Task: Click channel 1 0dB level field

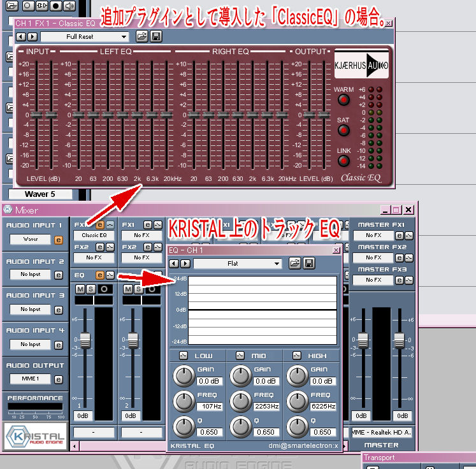Action: 83,416
